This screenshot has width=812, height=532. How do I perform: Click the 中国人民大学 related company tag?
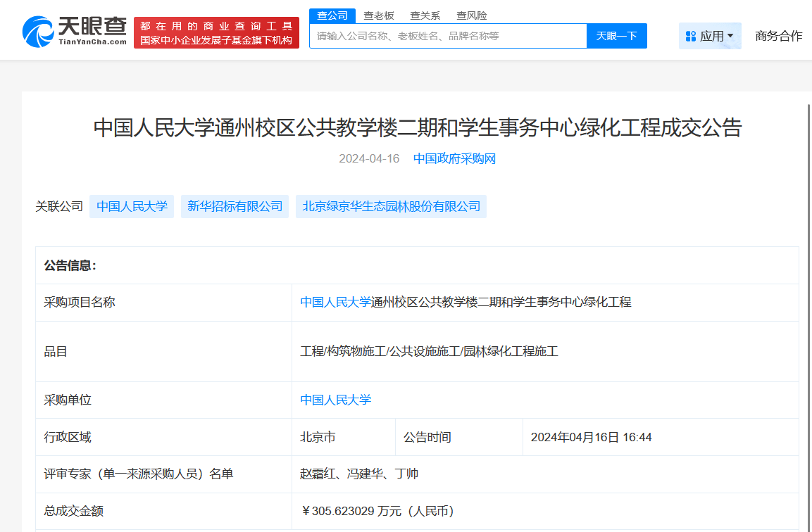click(x=132, y=206)
